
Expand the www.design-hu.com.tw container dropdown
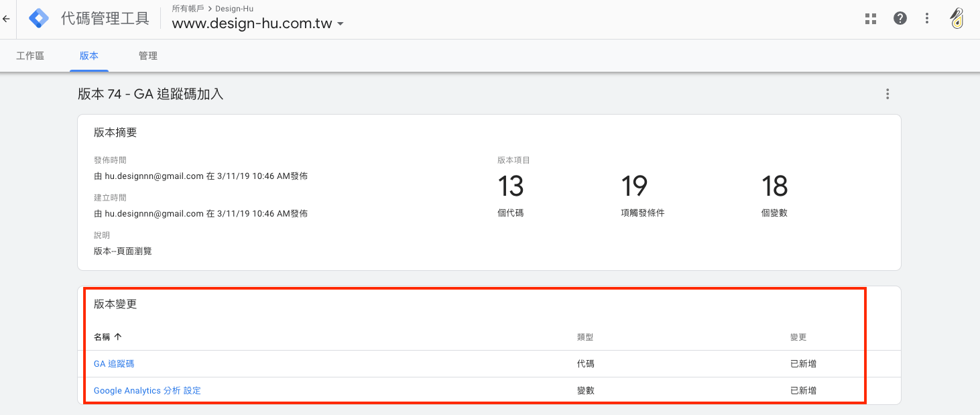point(341,24)
